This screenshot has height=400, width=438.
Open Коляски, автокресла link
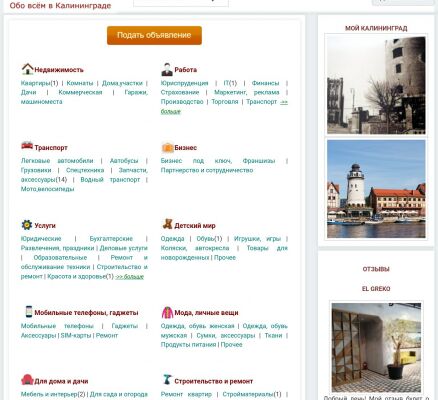coord(195,248)
